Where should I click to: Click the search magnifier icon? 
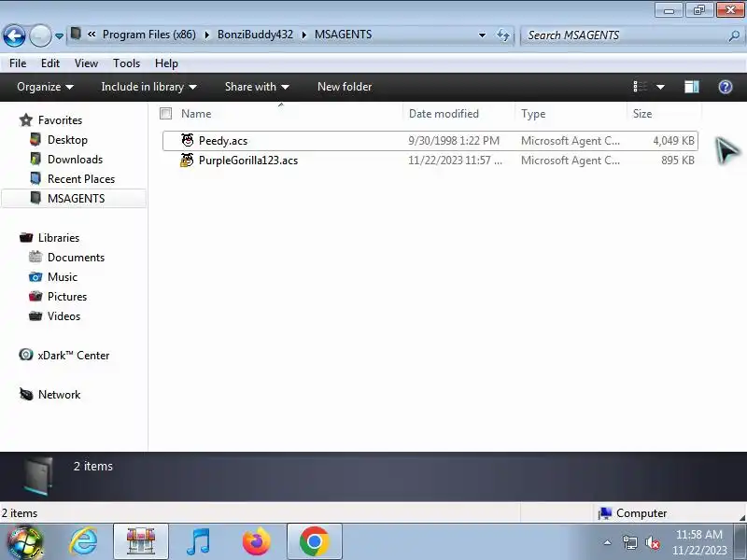[x=734, y=35]
